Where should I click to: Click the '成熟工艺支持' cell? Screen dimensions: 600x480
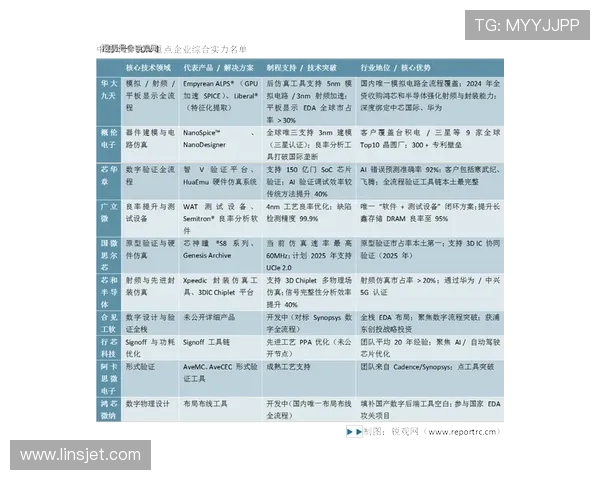309,379
